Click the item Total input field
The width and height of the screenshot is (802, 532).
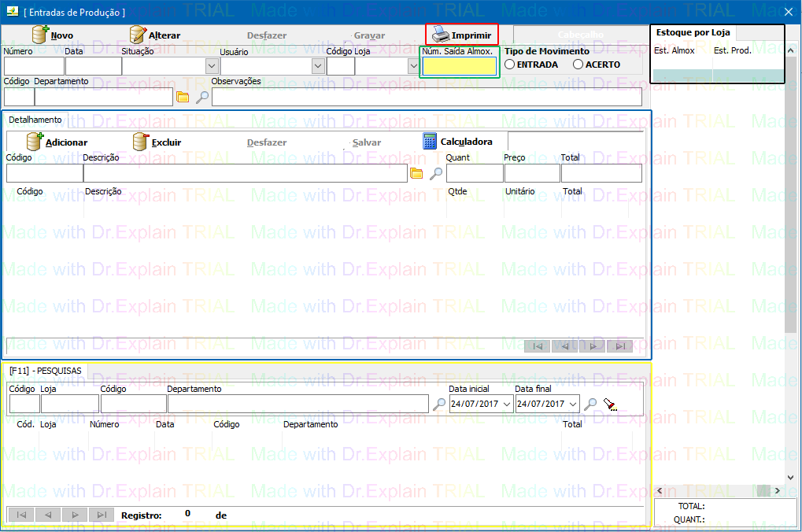[601, 173]
